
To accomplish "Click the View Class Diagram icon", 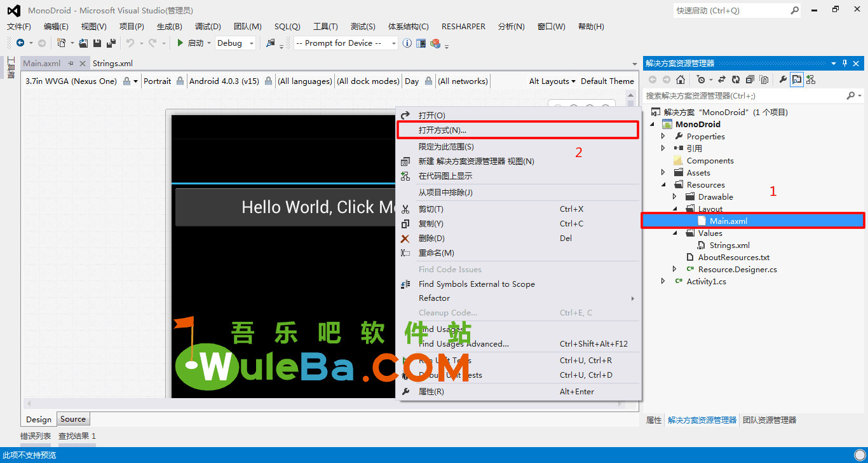I will click(811, 79).
